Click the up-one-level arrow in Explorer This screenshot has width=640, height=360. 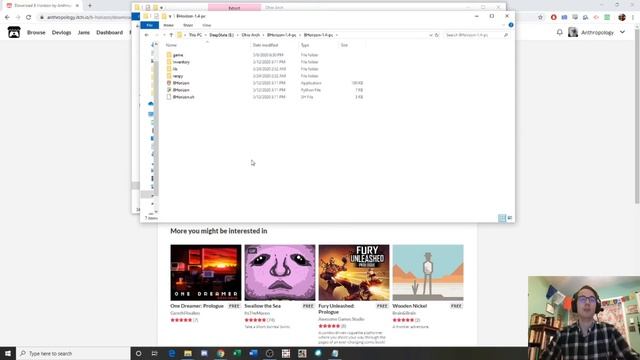171,35
